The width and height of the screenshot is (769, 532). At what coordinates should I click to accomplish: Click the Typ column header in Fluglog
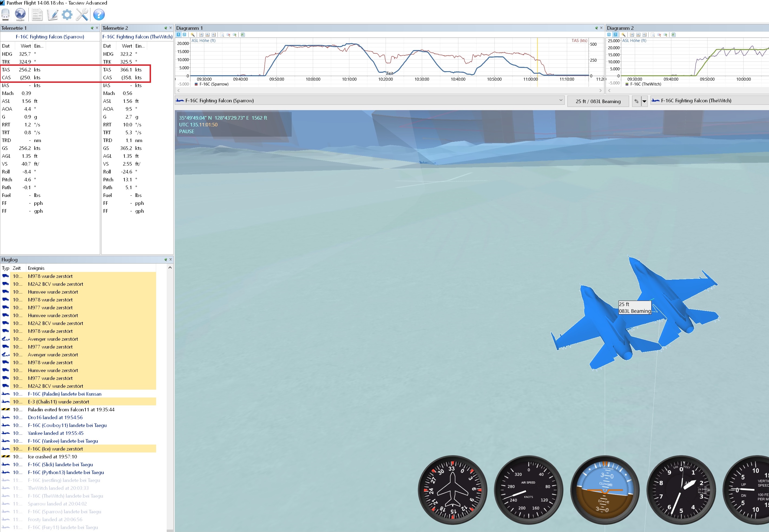pyautogui.click(x=6, y=268)
